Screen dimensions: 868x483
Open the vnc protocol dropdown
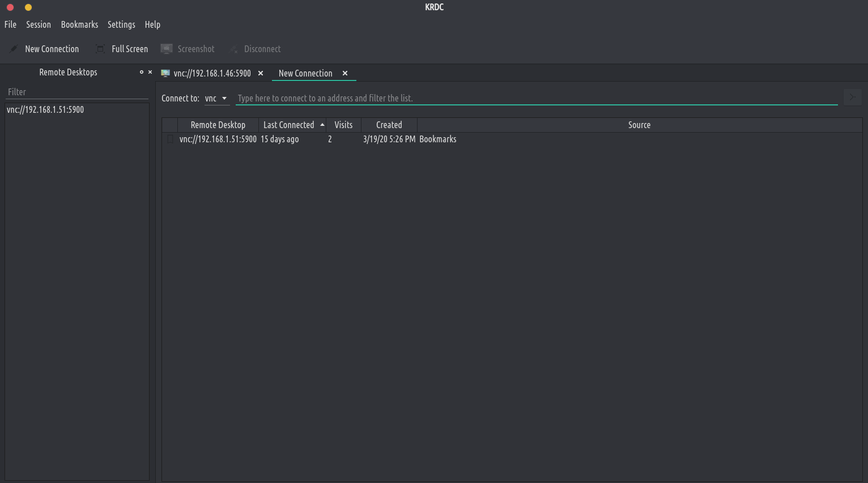tap(216, 98)
